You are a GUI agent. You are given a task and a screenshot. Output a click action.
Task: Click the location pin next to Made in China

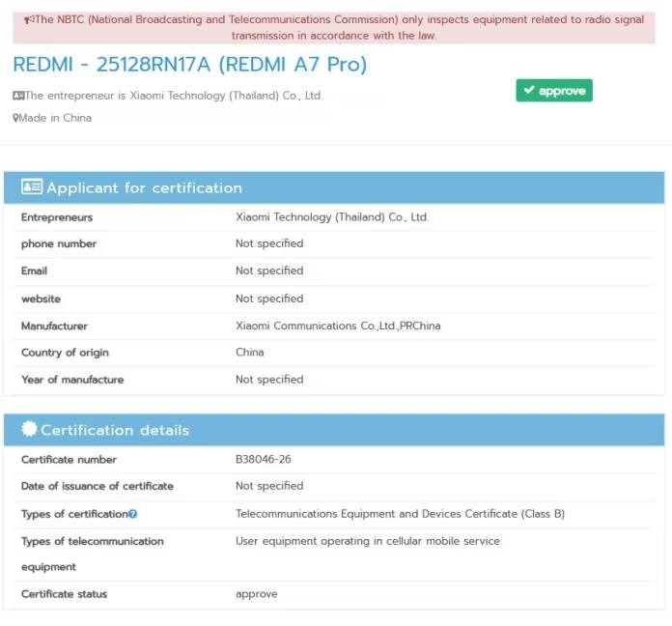(x=15, y=118)
